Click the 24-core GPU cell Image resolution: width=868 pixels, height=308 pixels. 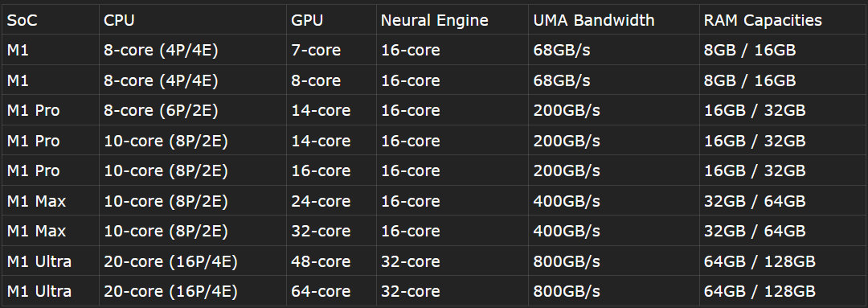click(321, 201)
